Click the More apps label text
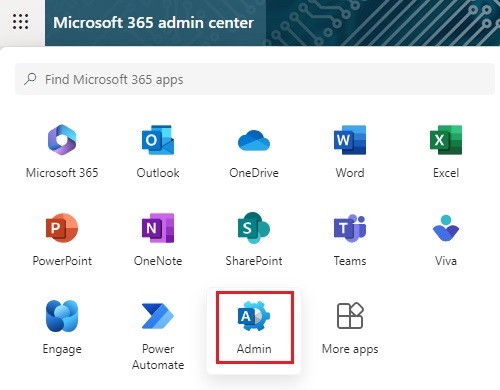This screenshot has width=500, height=390. point(350,349)
